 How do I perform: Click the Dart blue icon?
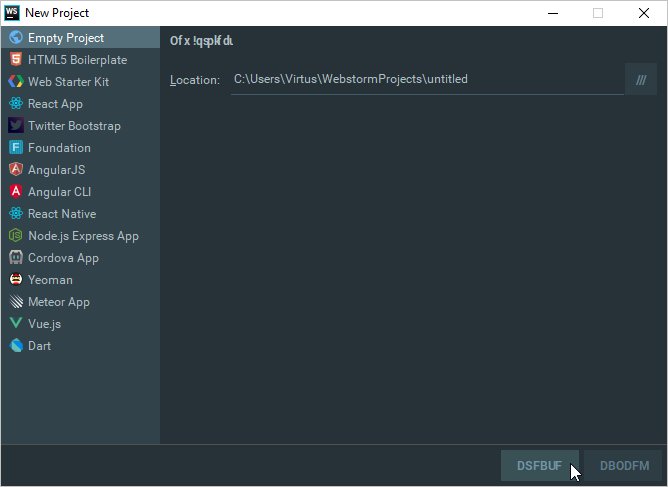click(16, 346)
